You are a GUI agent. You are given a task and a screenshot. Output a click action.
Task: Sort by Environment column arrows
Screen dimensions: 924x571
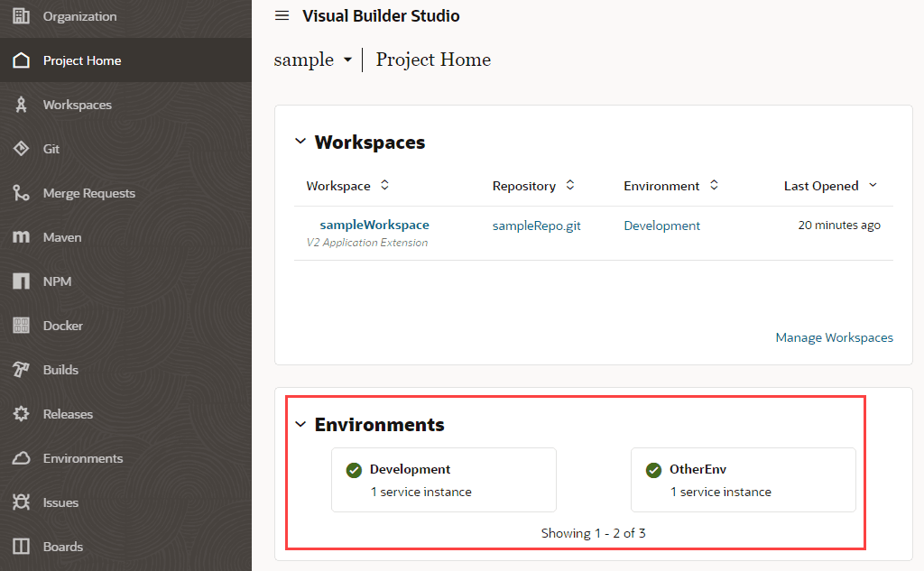[714, 185]
